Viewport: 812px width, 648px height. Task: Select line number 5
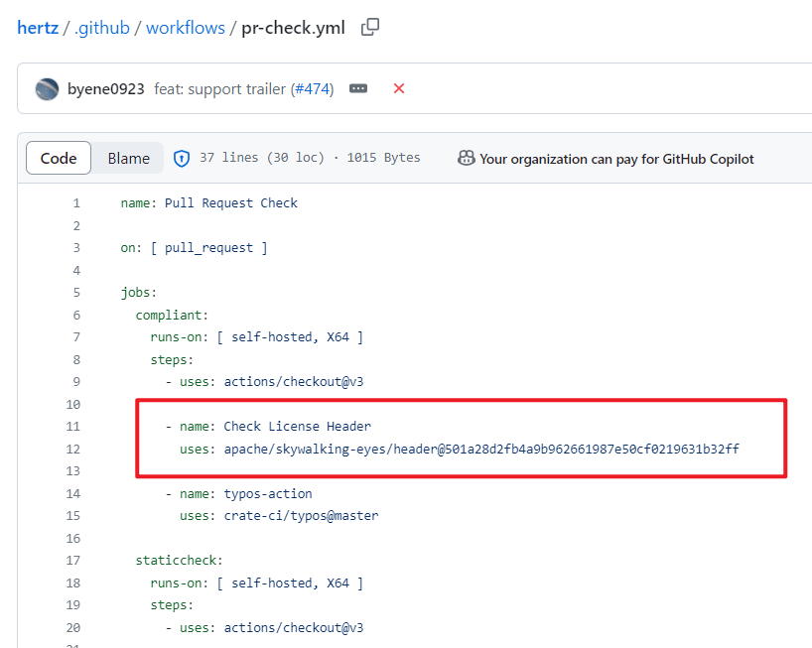(76, 293)
